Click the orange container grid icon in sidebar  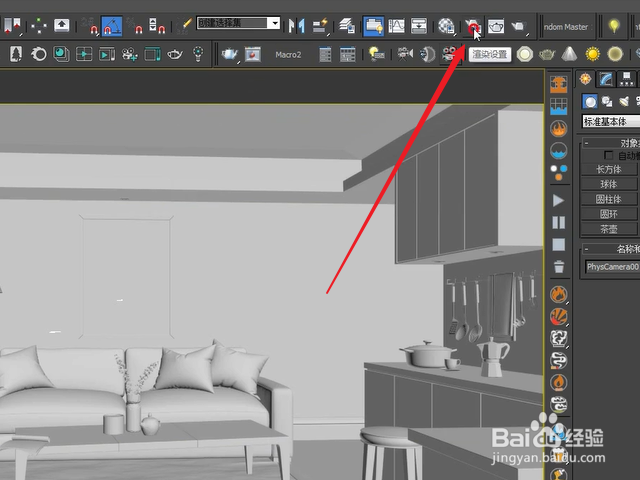point(558,85)
